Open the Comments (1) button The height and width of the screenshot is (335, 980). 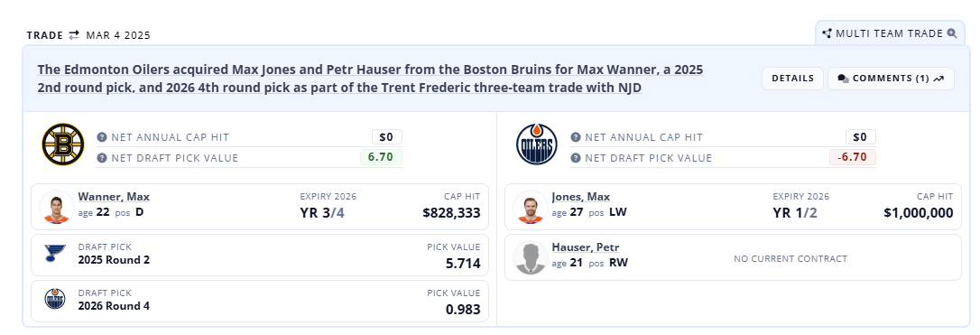[x=891, y=79]
